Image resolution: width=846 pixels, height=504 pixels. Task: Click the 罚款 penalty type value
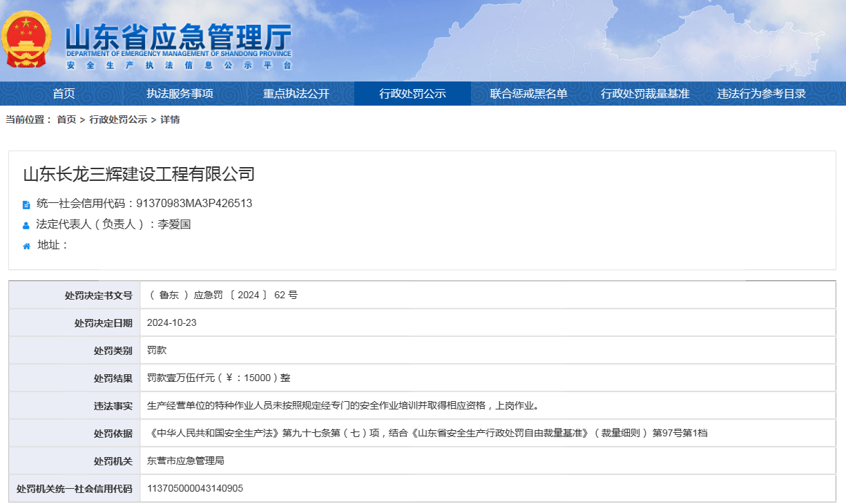(157, 350)
